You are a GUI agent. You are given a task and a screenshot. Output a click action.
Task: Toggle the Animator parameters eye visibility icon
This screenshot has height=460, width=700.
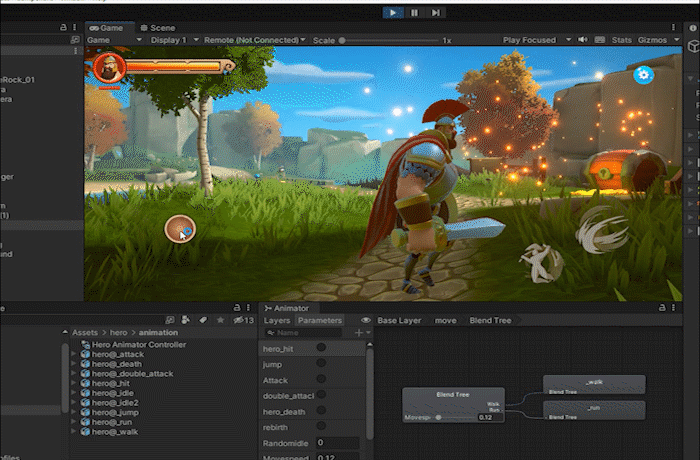tap(366, 320)
